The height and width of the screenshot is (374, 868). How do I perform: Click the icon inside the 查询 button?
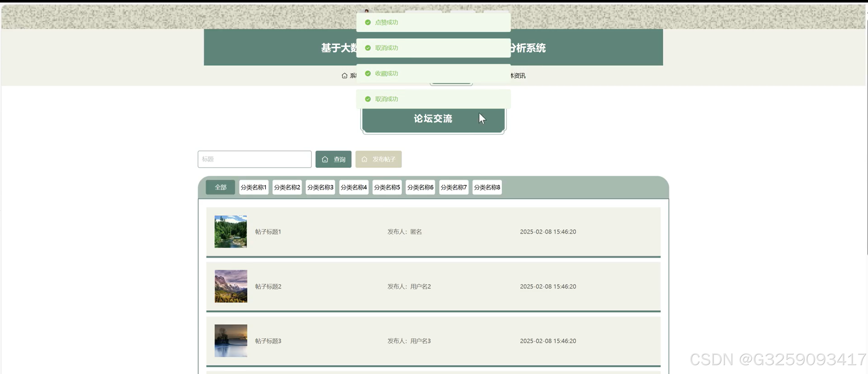[325, 159]
